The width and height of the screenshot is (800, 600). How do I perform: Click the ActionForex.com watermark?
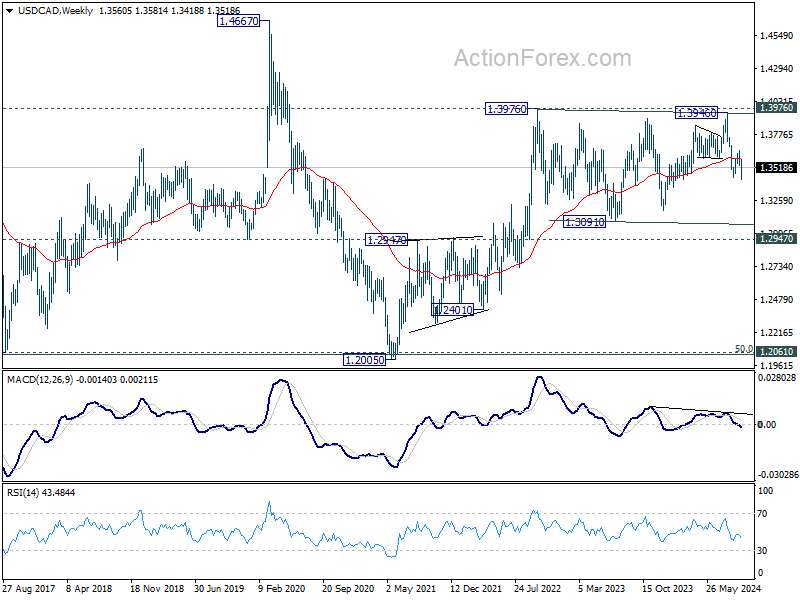pos(542,58)
